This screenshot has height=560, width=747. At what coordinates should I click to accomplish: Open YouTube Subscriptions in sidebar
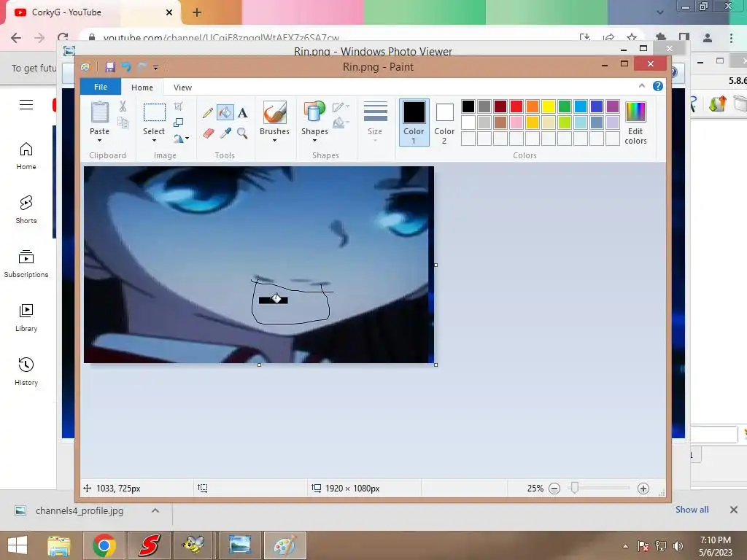26,263
